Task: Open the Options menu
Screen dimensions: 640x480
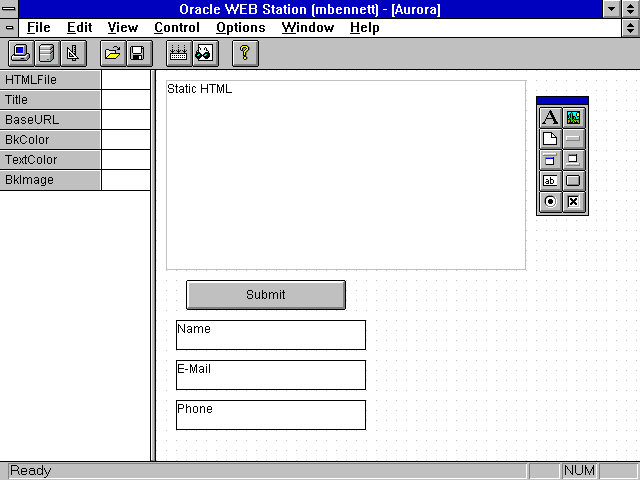Action: 241,28
